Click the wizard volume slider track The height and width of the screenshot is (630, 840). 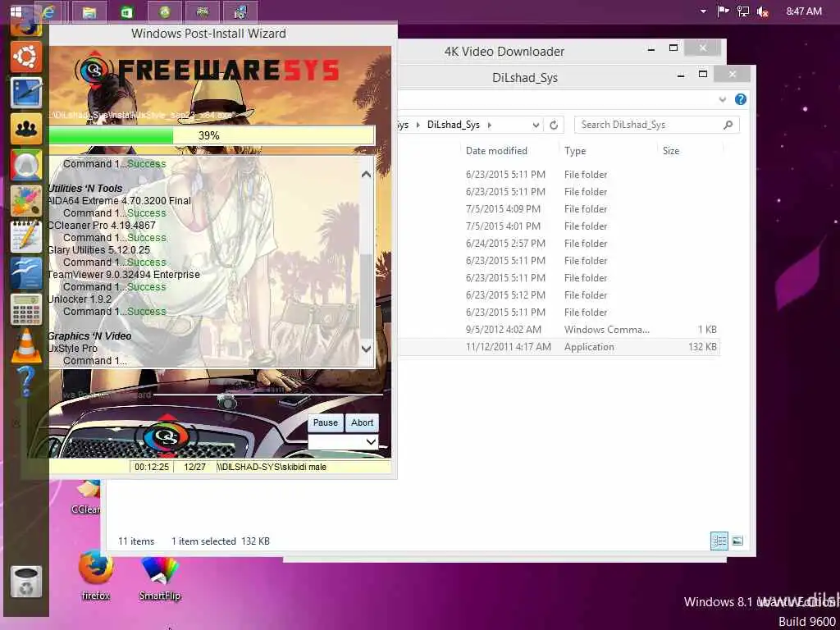pyautogui.click(x=268, y=395)
